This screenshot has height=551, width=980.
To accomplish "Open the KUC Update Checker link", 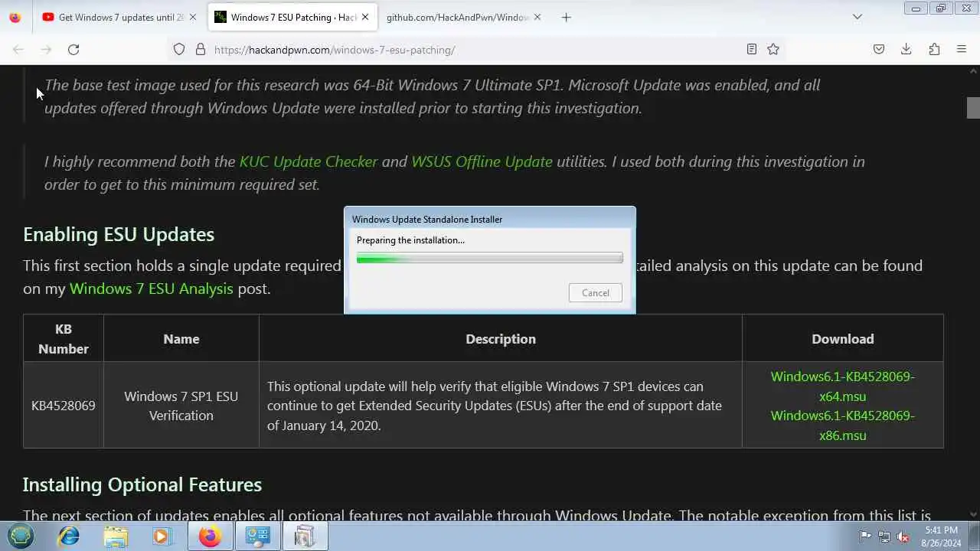I will pyautogui.click(x=309, y=161).
